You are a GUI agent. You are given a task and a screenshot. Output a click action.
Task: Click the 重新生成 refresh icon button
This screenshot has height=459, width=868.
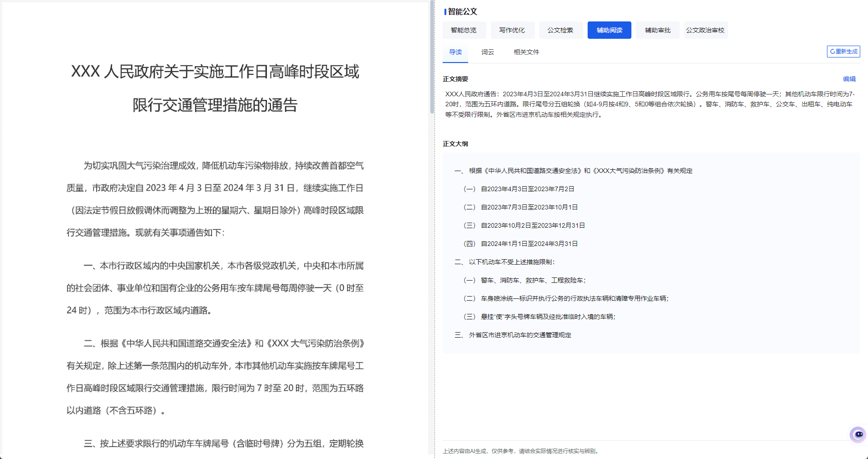843,52
